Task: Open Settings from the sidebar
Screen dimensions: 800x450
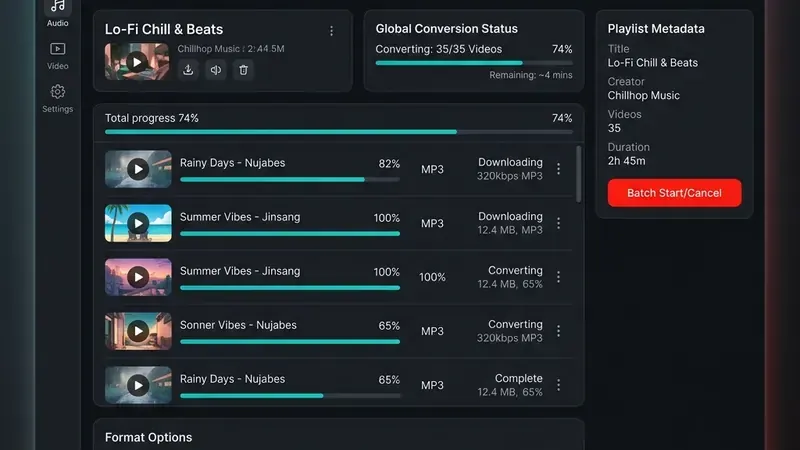Action: (x=58, y=99)
